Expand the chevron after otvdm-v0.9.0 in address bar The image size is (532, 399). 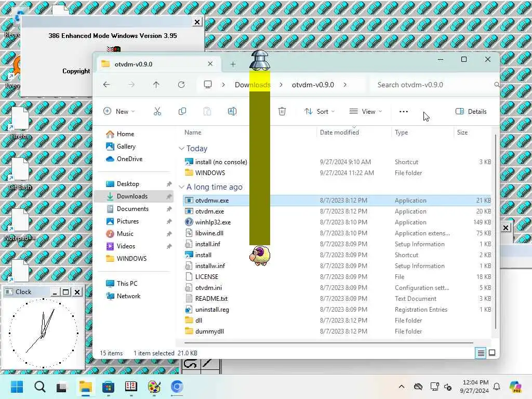point(345,85)
